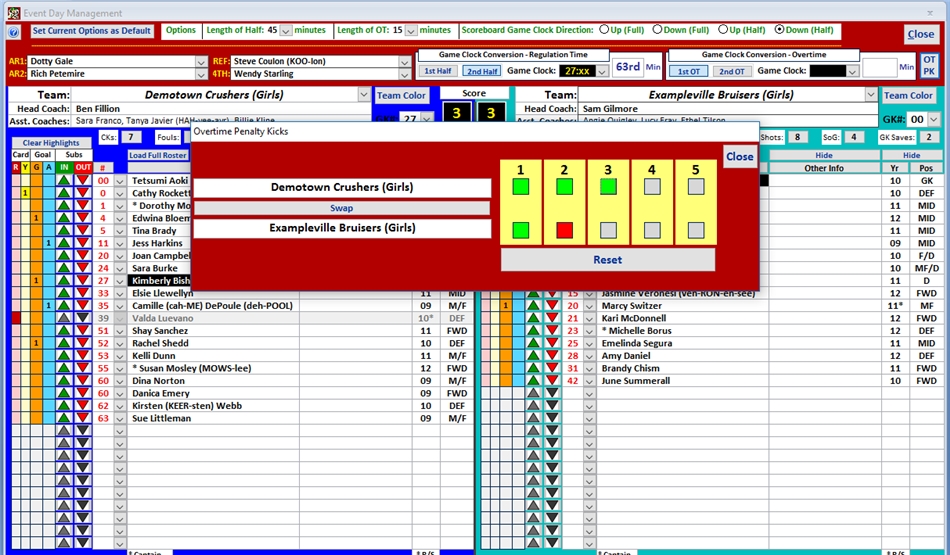Click green IN arrow for Brandy Chism
This screenshot has height=555, width=950.
pyautogui.click(x=533, y=368)
